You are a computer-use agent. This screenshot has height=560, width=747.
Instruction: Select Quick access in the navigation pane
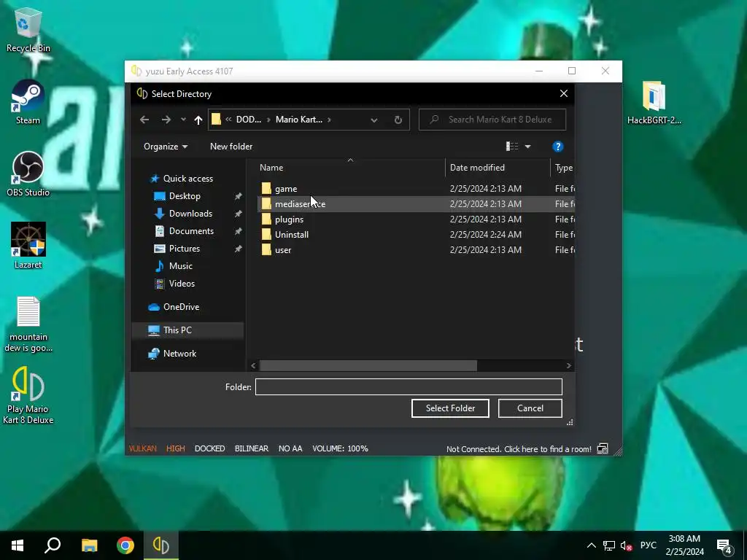[187, 179]
